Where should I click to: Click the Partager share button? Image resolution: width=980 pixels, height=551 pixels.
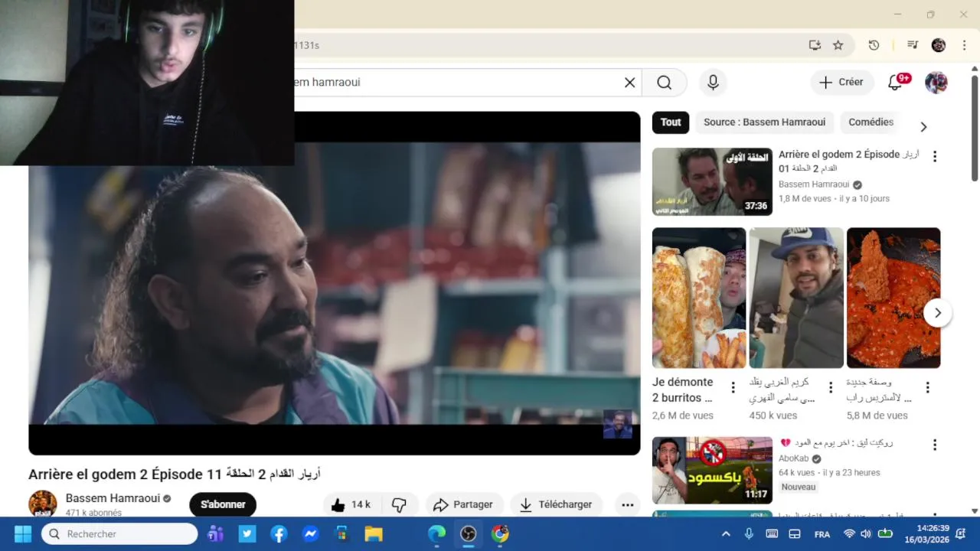tap(463, 505)
